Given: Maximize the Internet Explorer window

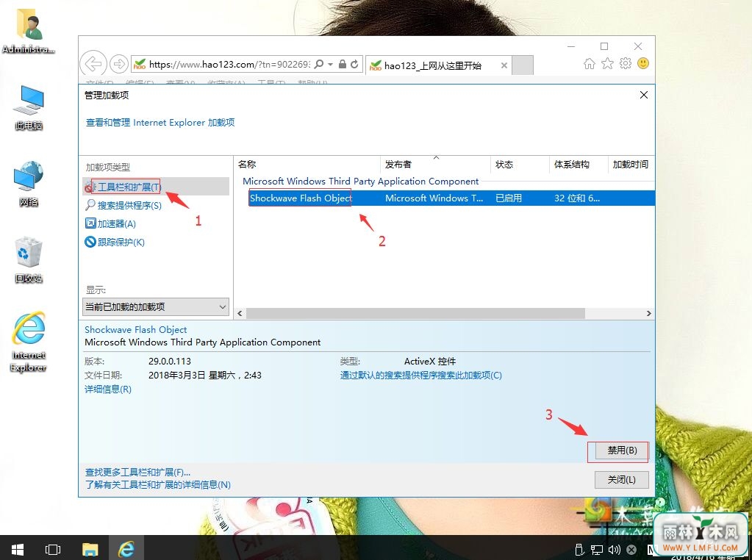Looking at the screenshot, I should pyautogui.click(x=604, y=46).
